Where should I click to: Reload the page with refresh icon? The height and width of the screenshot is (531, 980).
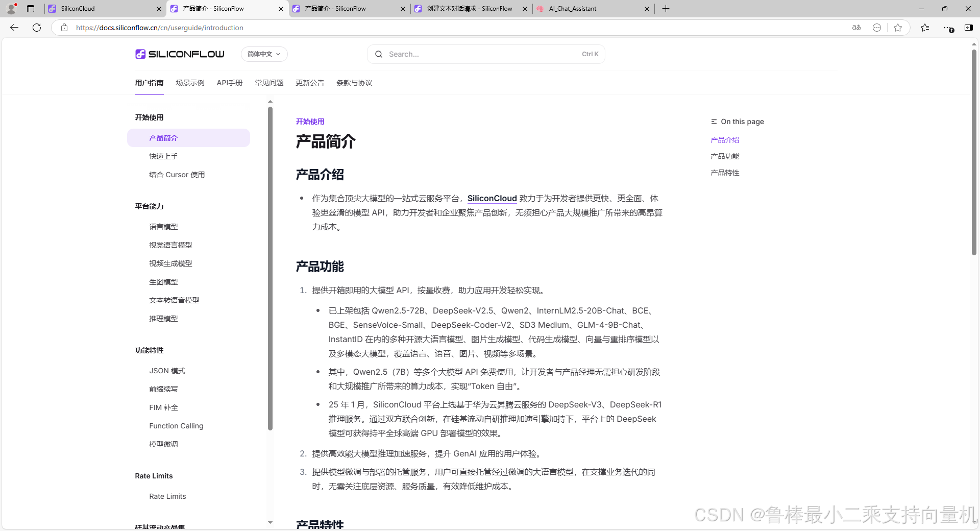click(37, 28)
